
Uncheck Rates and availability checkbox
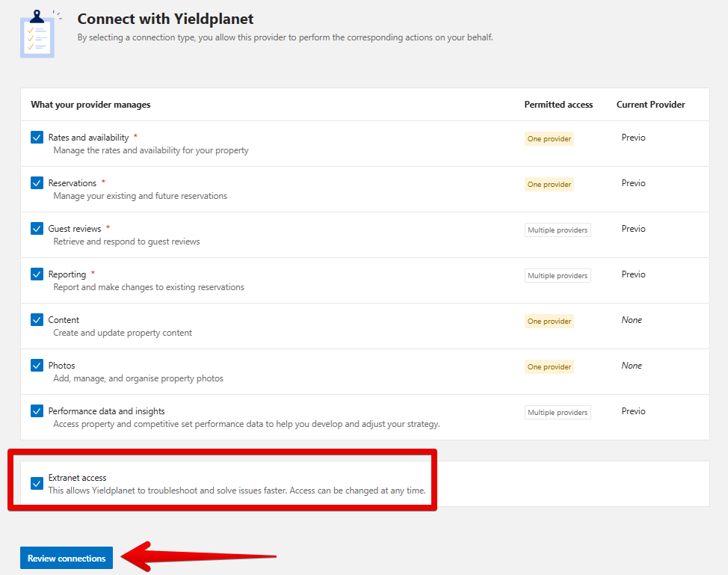tap(37, 138)
